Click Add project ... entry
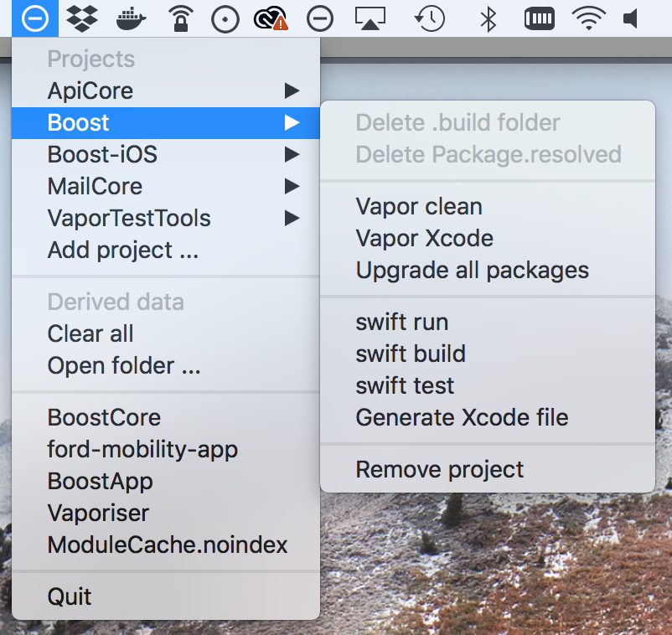This screenshot has height=635, width=672. (x=123, y=250)
